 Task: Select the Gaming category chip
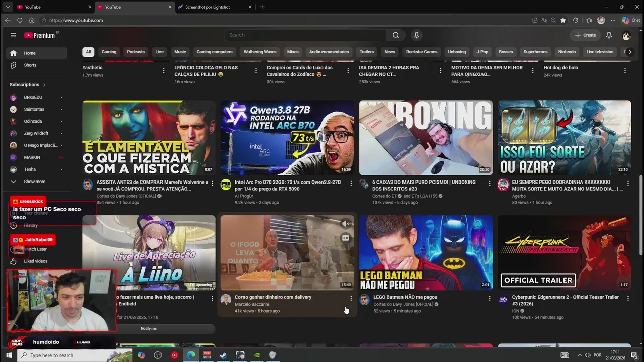point(109,52)
